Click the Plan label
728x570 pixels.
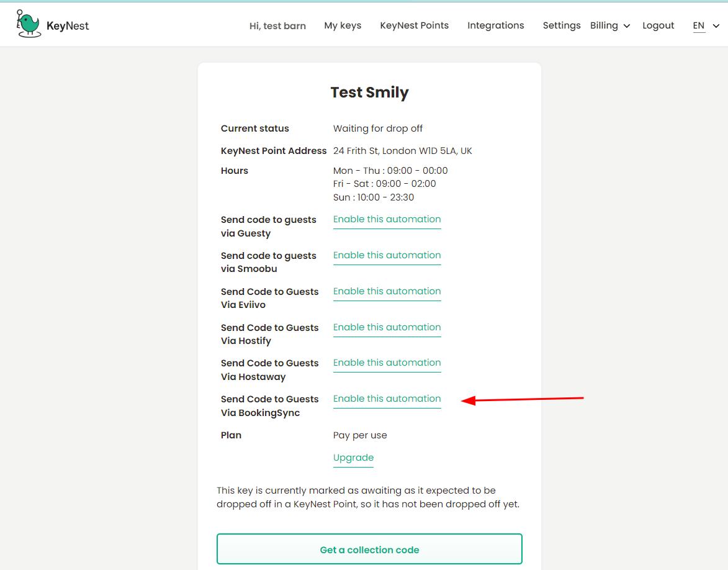(x=231, y=435)
